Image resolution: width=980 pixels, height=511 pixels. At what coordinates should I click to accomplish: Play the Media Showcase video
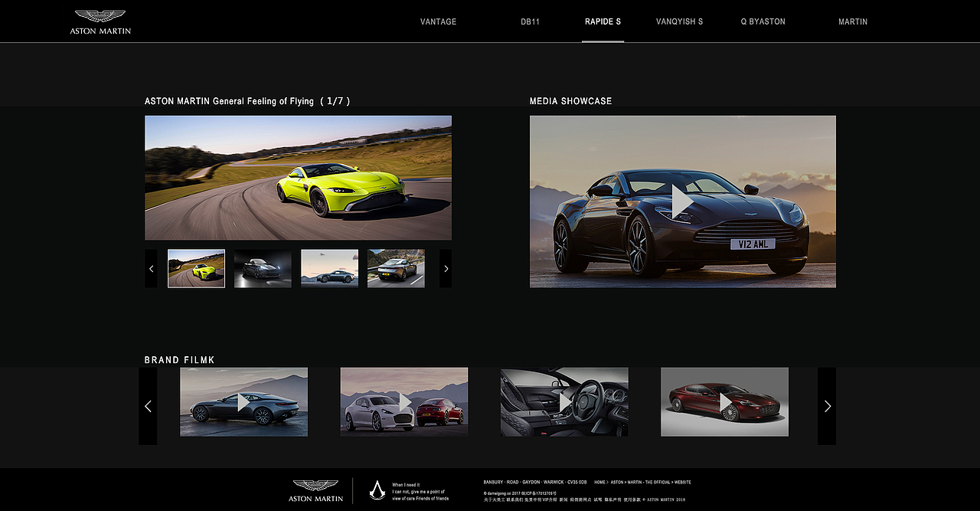682,202
